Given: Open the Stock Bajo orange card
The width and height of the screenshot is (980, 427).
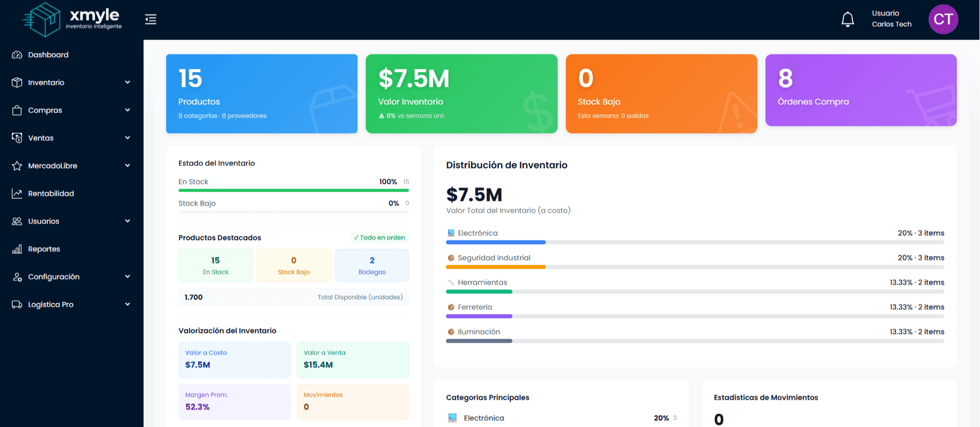Looking at the screenshot, I should click(662, 94).
